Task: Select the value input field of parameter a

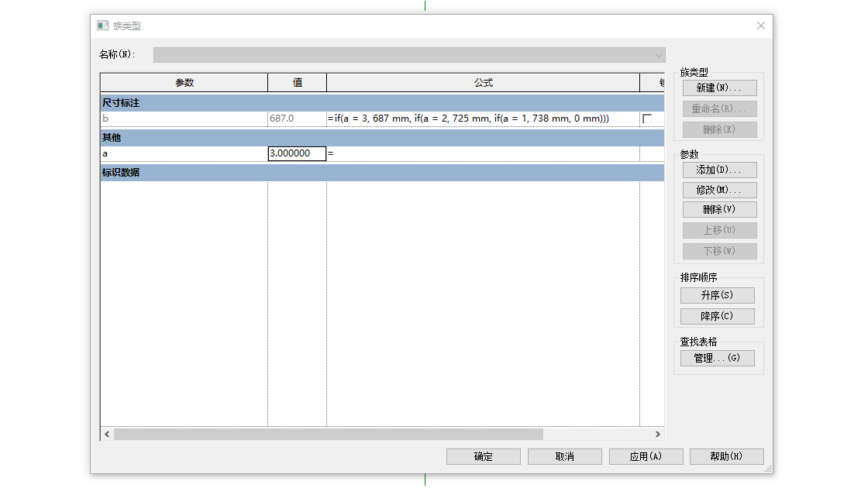Action: pos(295,153)
